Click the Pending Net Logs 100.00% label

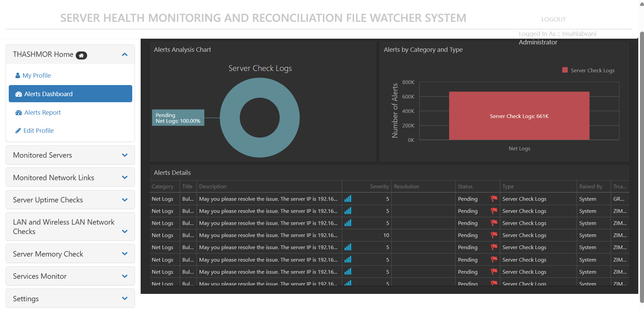click(178, 118)
